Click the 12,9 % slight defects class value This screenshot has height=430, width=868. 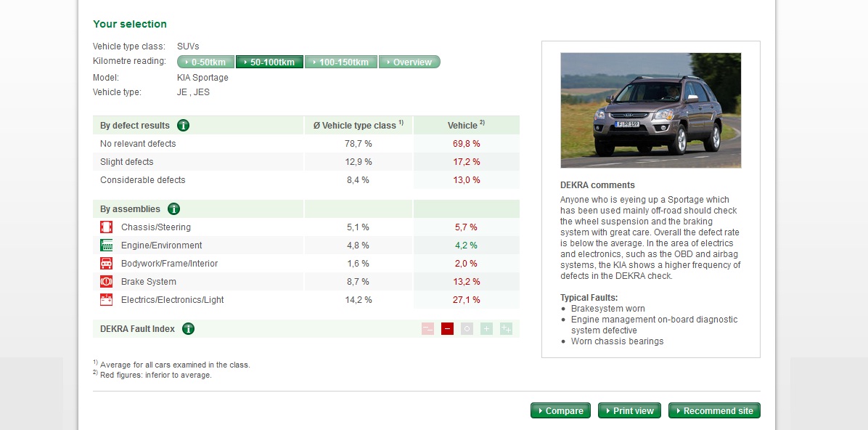coord(359,162)
